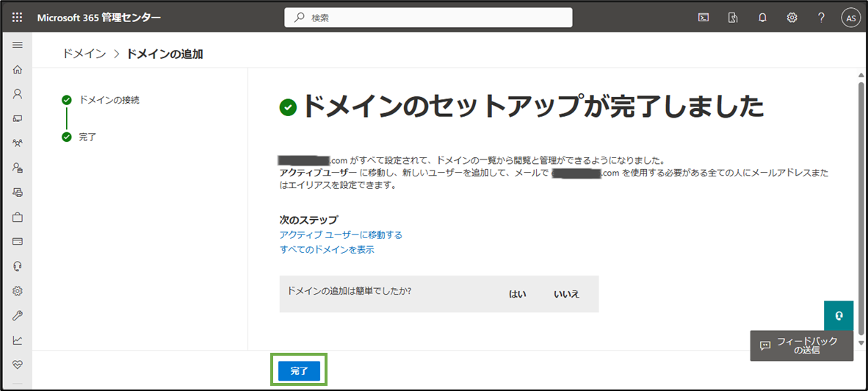Open the app launcher waffle icon

pos(17,17)
